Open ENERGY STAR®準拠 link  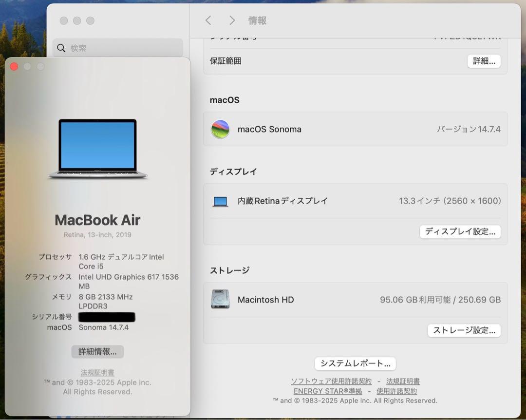click(328, 391)
